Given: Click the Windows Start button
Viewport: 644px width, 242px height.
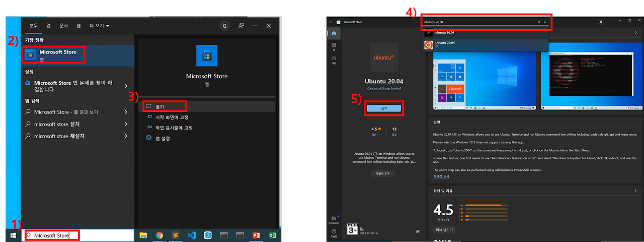Looking at the screenshot, I should 13,235.
